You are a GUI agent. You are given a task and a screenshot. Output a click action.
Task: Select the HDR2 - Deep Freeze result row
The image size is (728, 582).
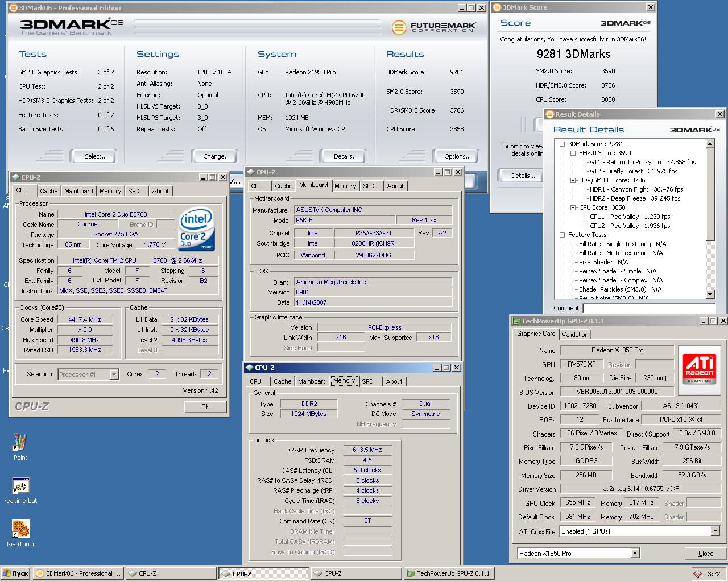[x=635, y=198]
